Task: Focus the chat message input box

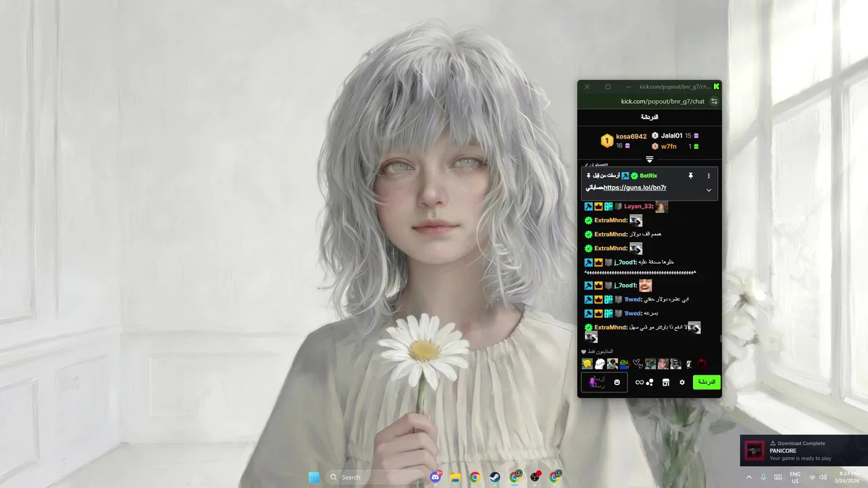Action: point(604,382)
